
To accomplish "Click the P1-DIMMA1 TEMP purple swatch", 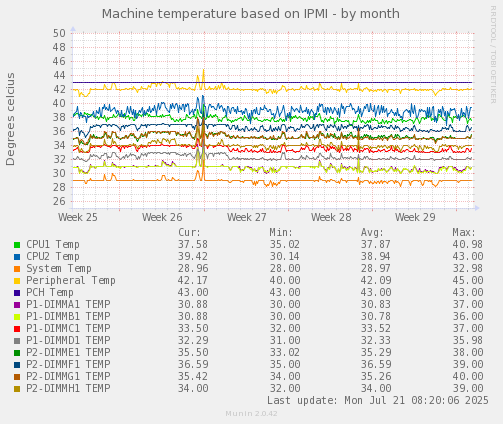I will (17, 305).
